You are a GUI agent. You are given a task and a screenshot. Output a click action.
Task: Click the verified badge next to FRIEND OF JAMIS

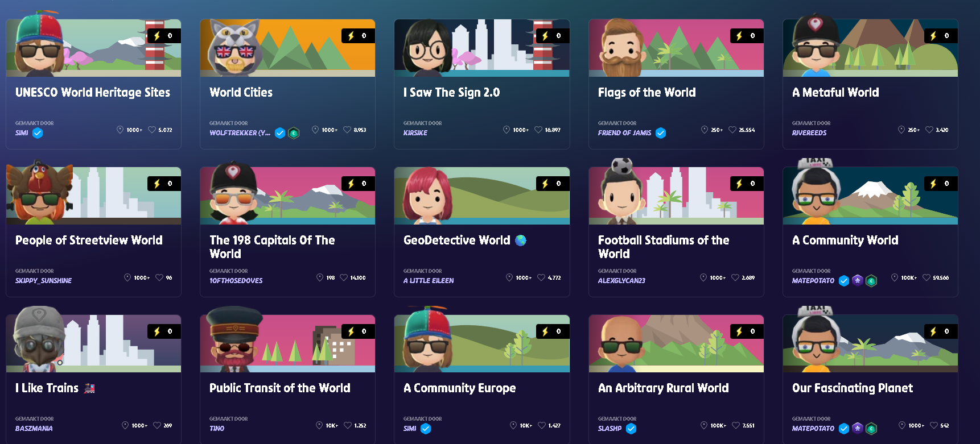coord(661,133)
